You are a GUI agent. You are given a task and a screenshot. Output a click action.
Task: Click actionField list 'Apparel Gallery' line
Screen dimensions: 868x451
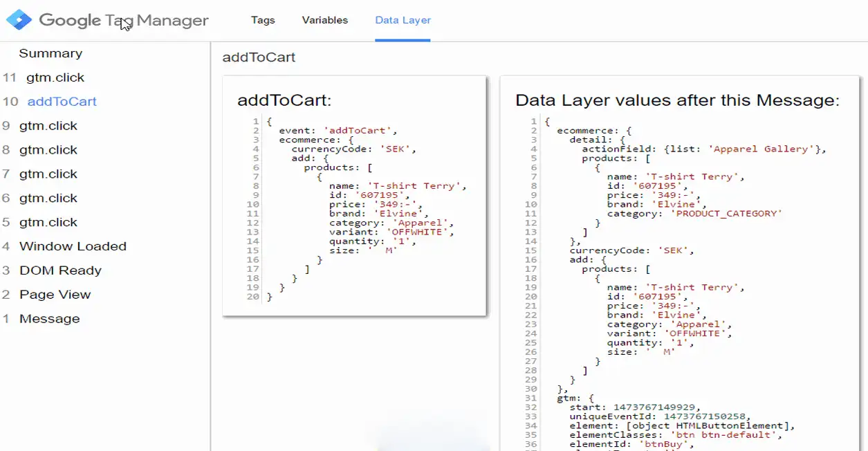(x=703, y=149)
